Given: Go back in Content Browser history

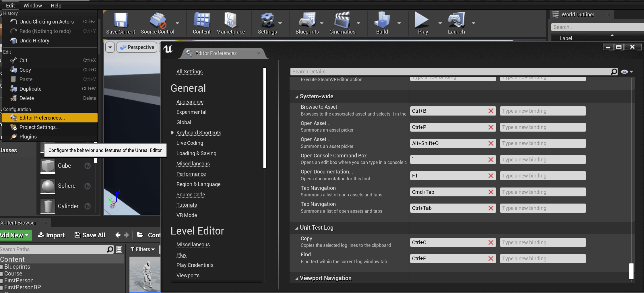Looking at the screenshot, I should click(x=118, y=235).
